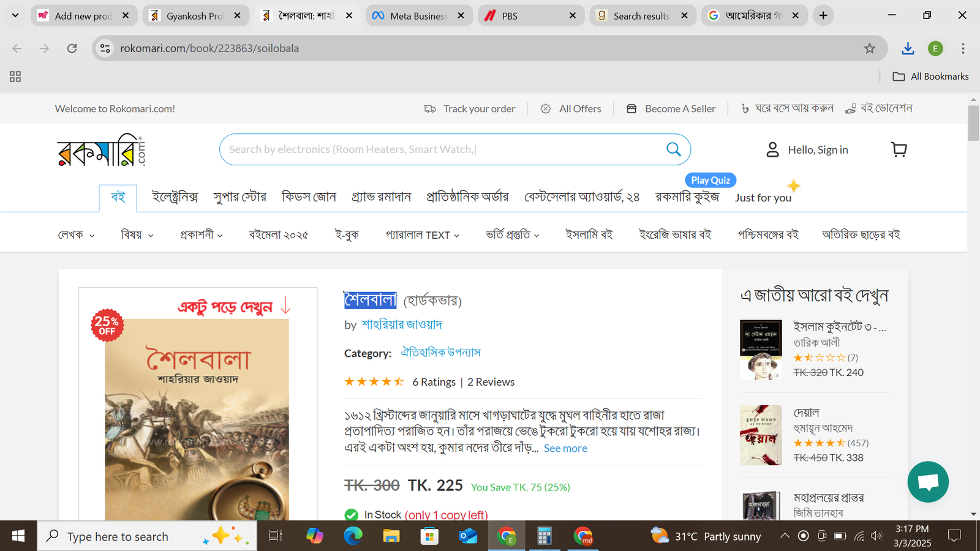Bookmark this page with the star icon
The image size is (980, 551).
pyautogui.click(x=870, y=48)
